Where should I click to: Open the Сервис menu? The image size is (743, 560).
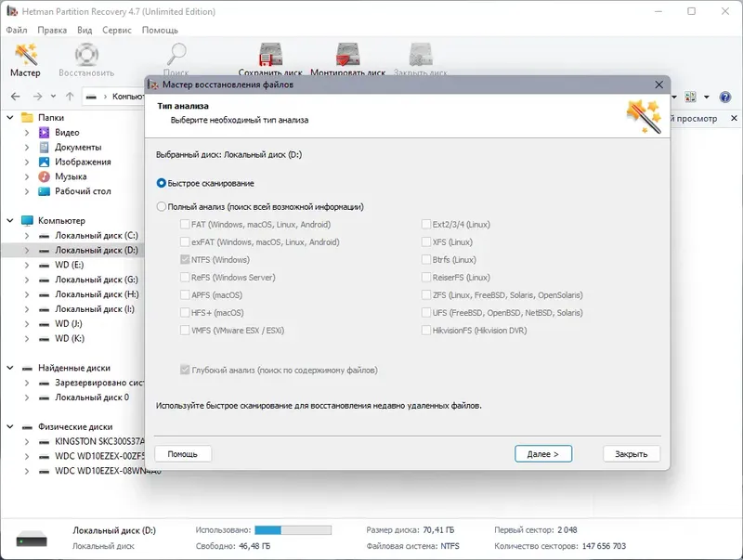tap(117, 30)
